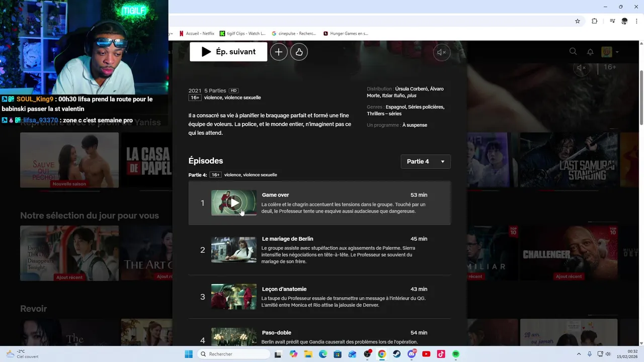Open Netflix search magnifier icon
The image size is (644, 362).
[573, 51]
